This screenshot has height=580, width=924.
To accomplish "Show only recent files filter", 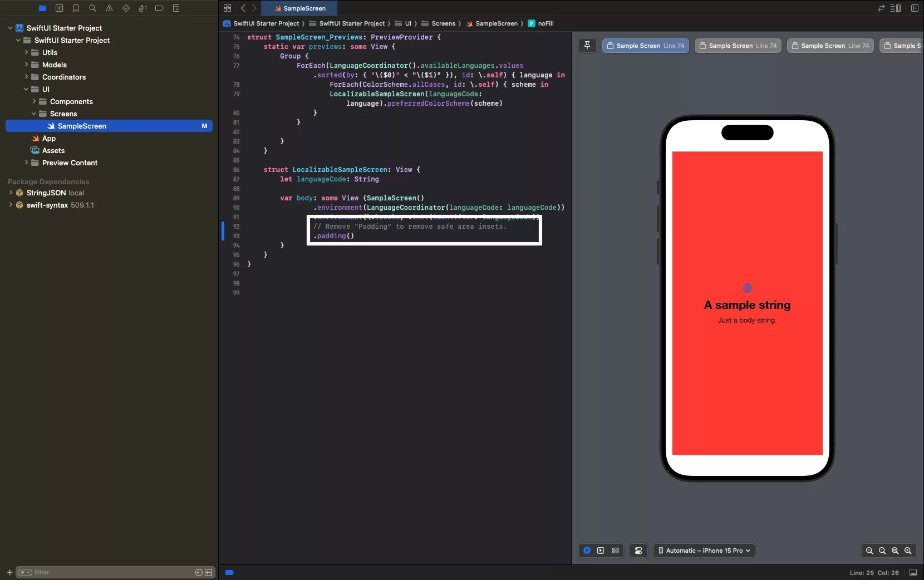I will click(x=199, y=572).
